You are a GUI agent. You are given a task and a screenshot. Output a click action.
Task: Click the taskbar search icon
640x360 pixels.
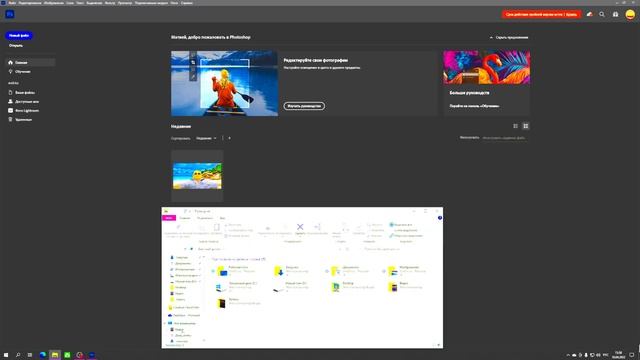click(18, 355)
